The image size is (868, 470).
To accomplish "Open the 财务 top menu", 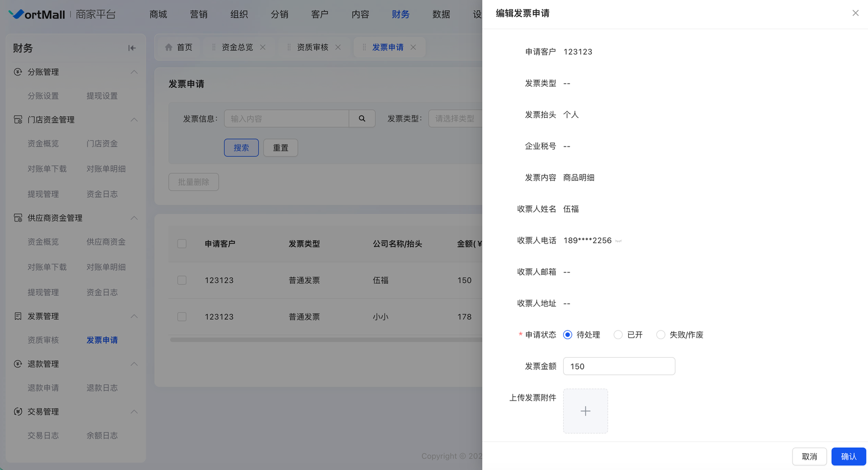I will point(400,14).
